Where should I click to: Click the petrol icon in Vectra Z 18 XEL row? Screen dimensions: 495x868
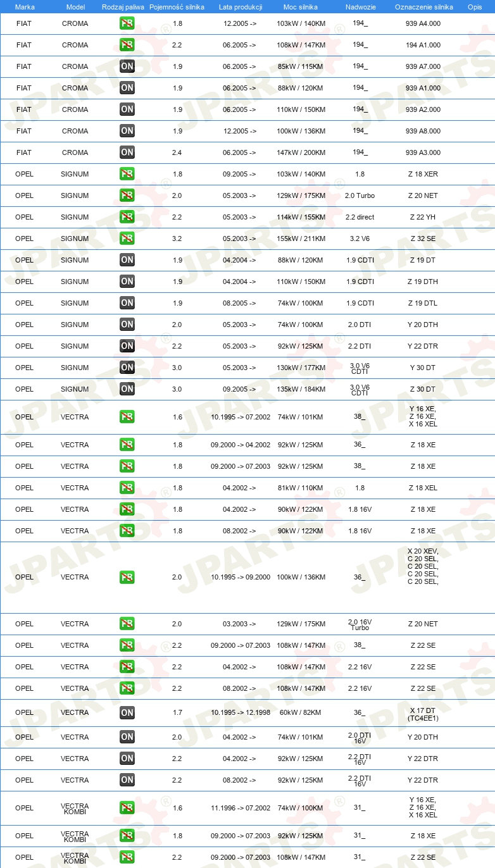click(x=127, y=488)
